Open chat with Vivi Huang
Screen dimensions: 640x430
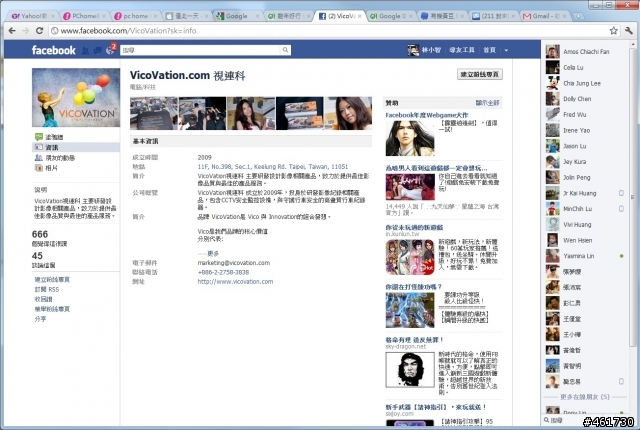[x=585, y=225]
